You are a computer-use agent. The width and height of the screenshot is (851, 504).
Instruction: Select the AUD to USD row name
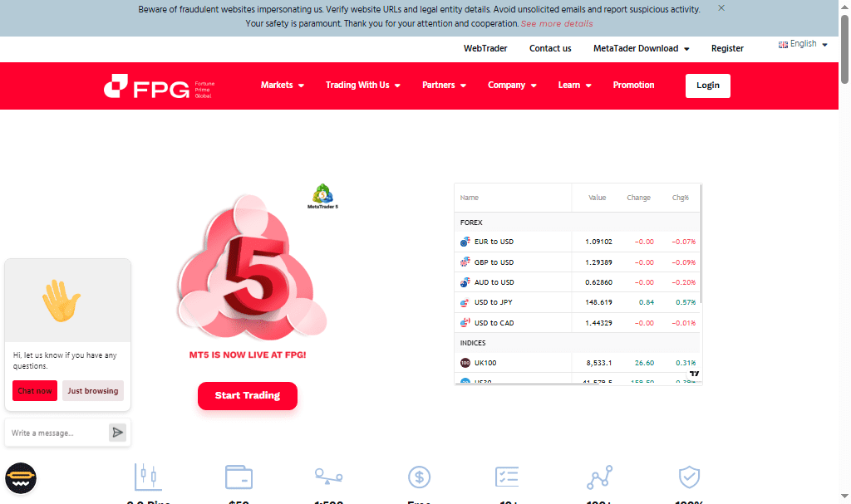point(494,282)
